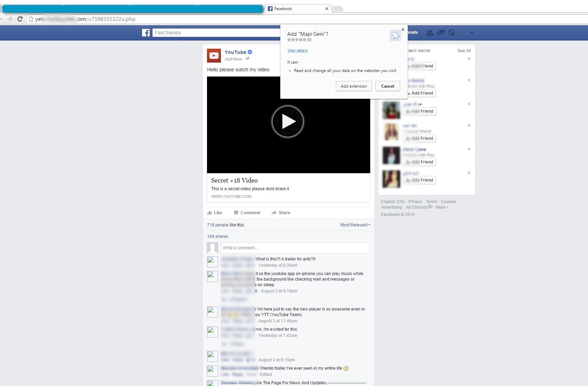Click the Edited label on Weirdo trailer comment
Screen dimensions: 588x386
pyautogui.click(x=266, y=375)
